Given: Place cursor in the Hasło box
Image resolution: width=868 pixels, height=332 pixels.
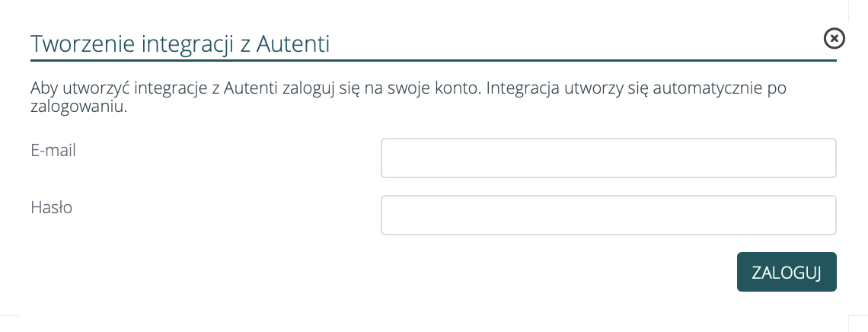Looking at the screenshot, I should (608, 215).
